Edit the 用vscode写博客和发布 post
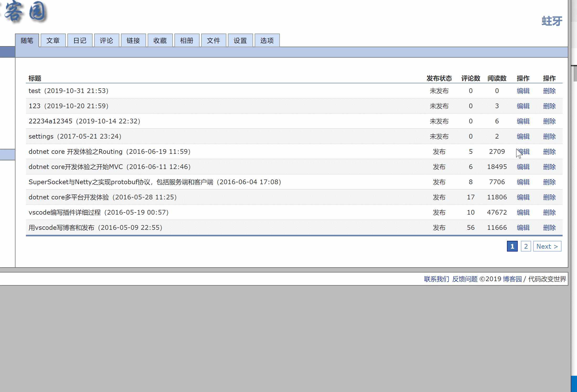 click(x=523, y=228)
